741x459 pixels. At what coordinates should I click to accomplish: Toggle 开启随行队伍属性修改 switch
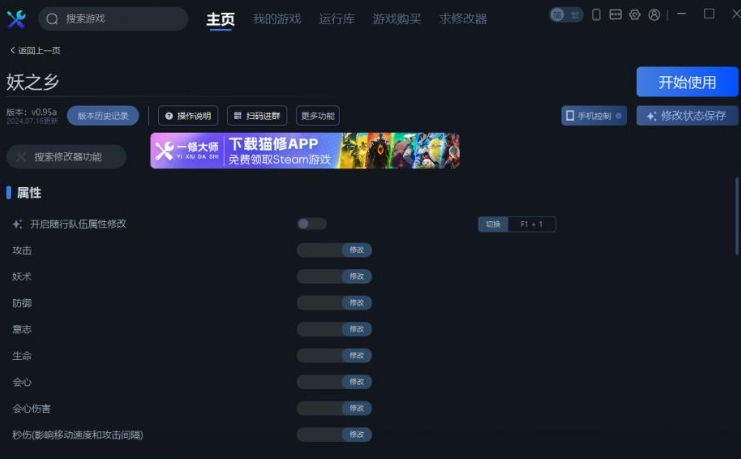click(312, 224)
